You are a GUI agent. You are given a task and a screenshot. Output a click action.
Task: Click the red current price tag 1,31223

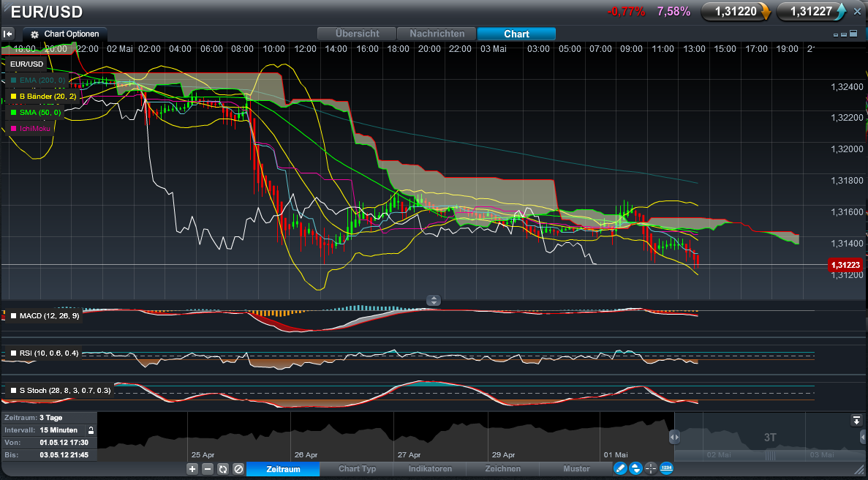(x=845, y=265)
